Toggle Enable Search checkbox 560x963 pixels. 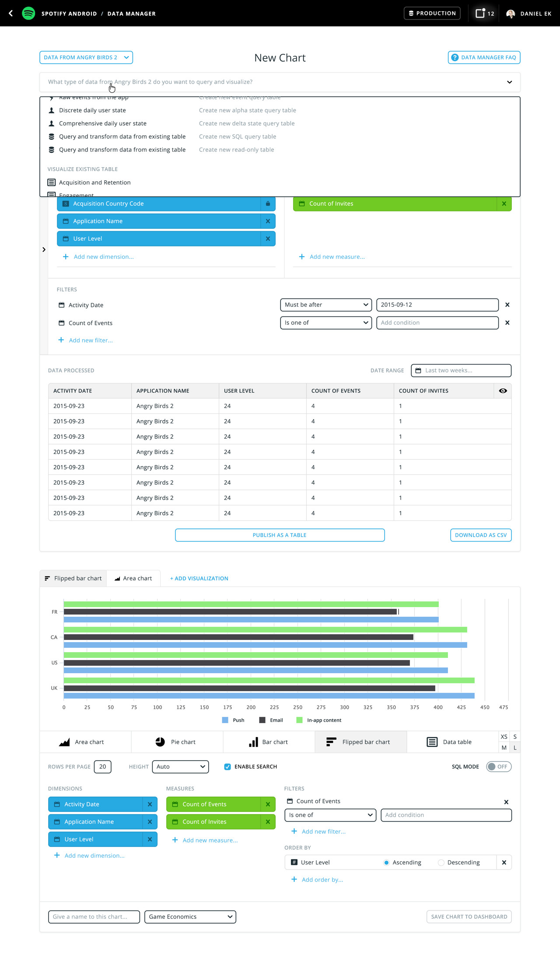coord(227,766)
